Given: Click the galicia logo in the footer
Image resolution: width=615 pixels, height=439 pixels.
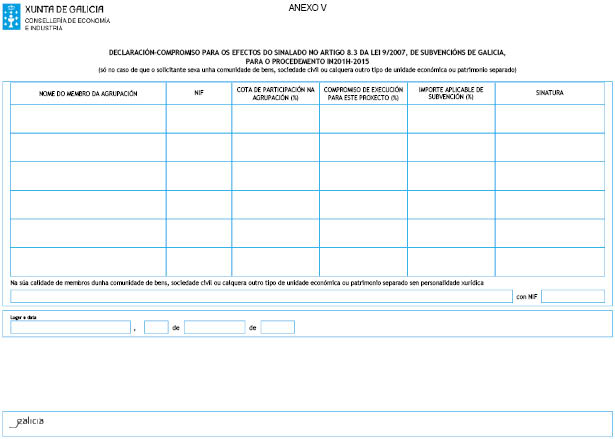Looking at the screenshot, I should click(x=26, y=421).
